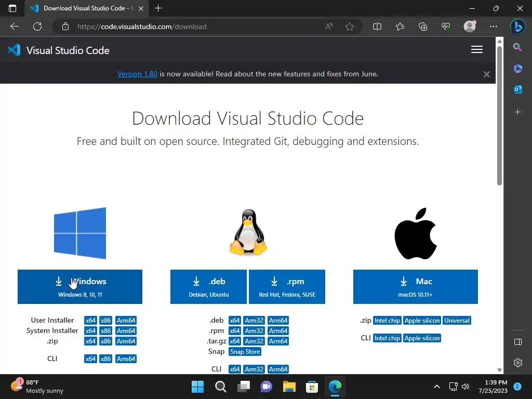Open the tab actions menu icon
The image size is (532, 399).
click(x=12, y=8)
